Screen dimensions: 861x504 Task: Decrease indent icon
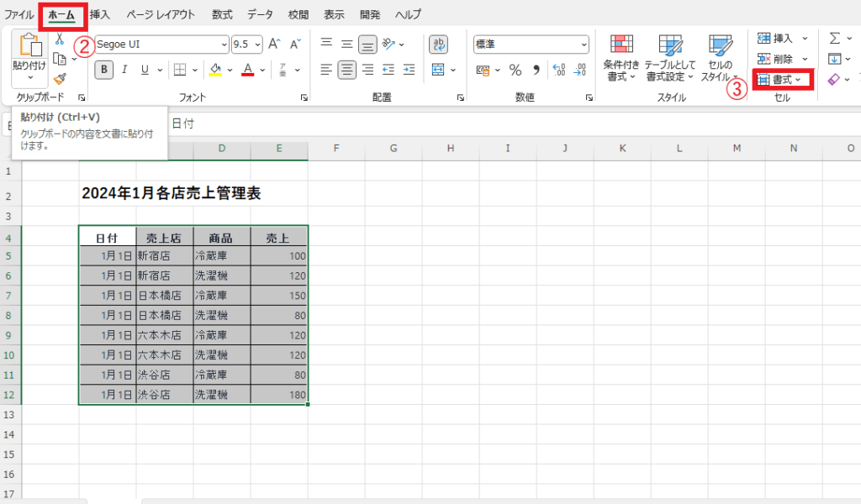(x=388, y=70)
